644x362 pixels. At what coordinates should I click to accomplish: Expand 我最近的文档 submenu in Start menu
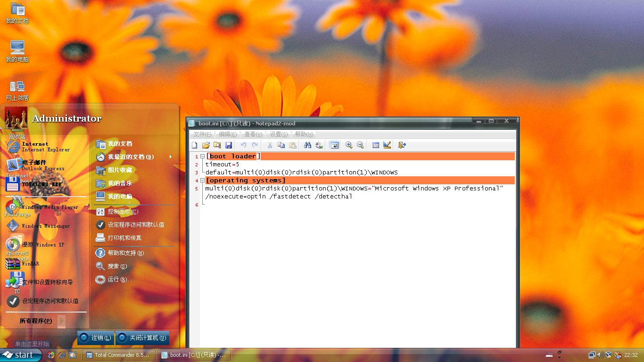coord(134,157)
